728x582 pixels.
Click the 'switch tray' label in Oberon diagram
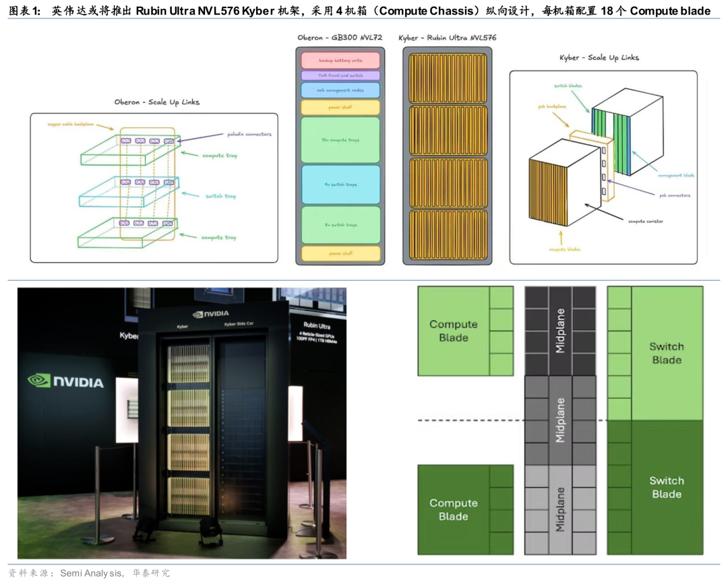pos(220,196)
